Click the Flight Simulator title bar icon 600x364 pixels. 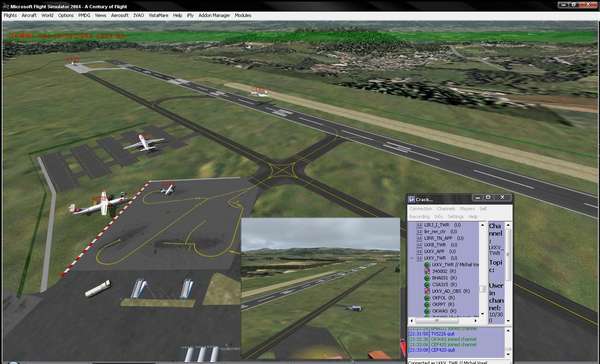[x=5, y=7]
